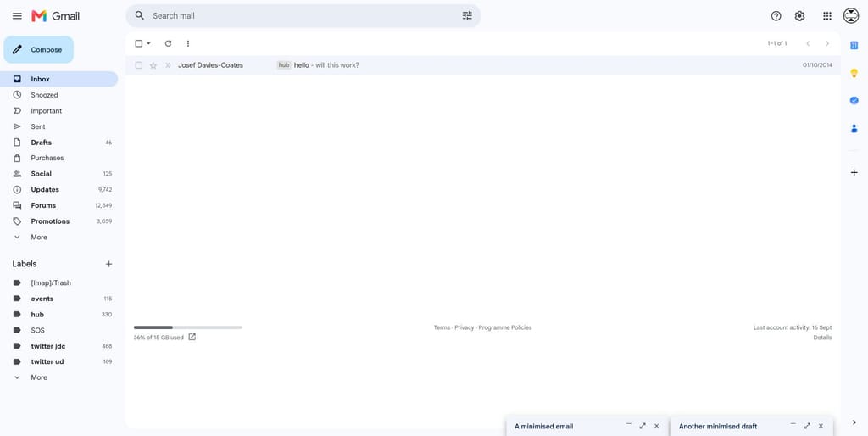The image size is (868, 436).
Task: Open the Purchases category
Action: [59, 158]
